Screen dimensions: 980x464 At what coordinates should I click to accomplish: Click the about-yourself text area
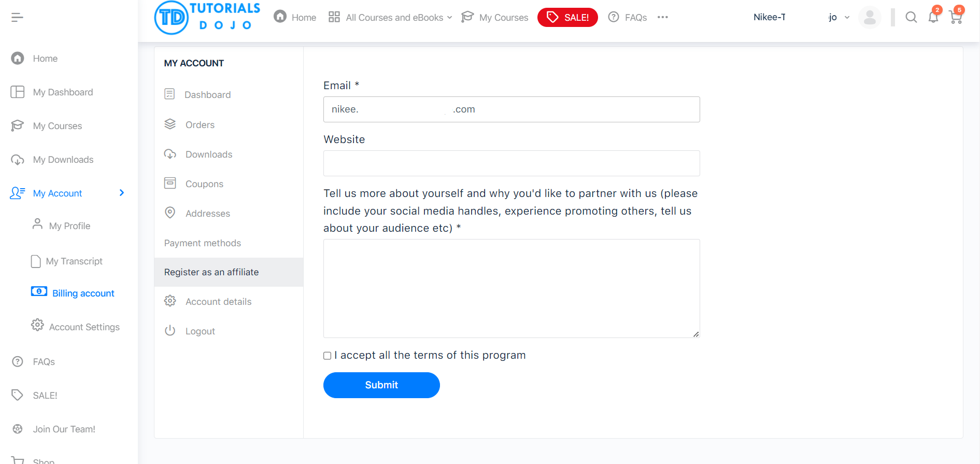coord(512,288)
